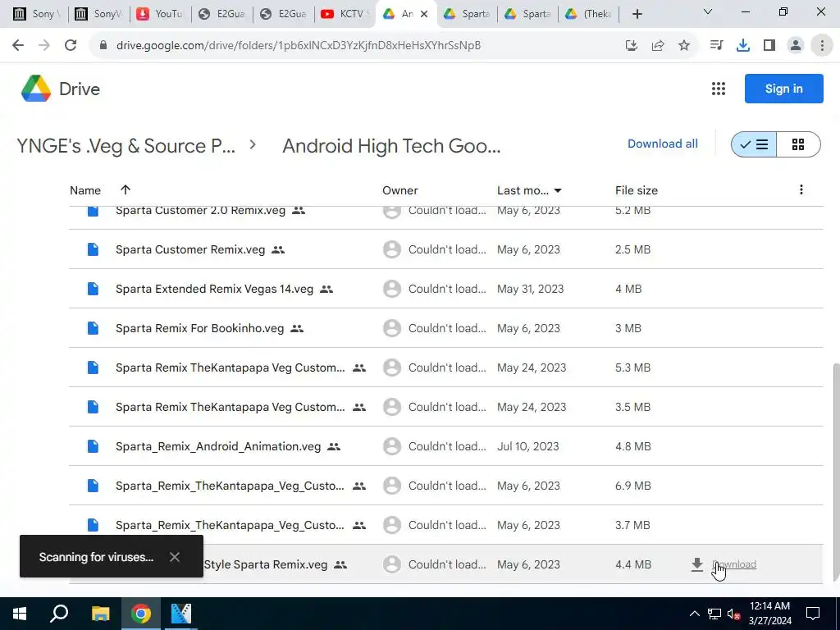Select Sparta Remix For Bookinho.veg

[445, 328]
